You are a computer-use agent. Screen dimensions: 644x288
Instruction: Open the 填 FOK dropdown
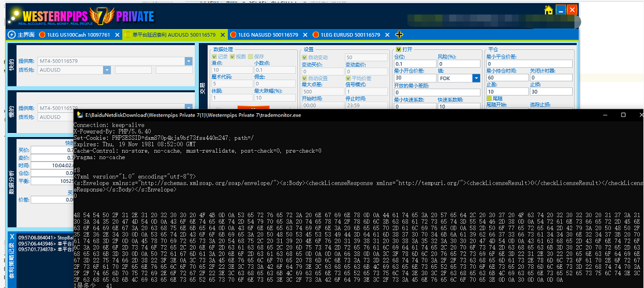(476, 78)
